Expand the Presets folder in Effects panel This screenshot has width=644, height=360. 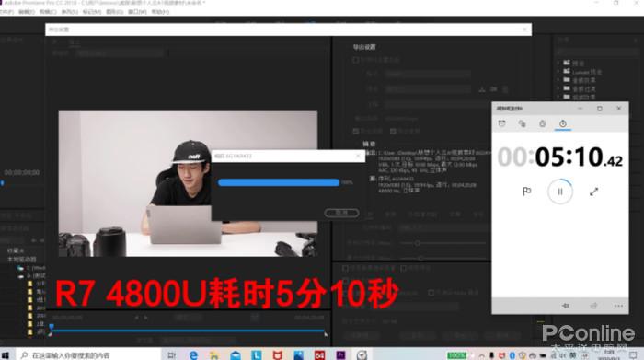[559, 63]
